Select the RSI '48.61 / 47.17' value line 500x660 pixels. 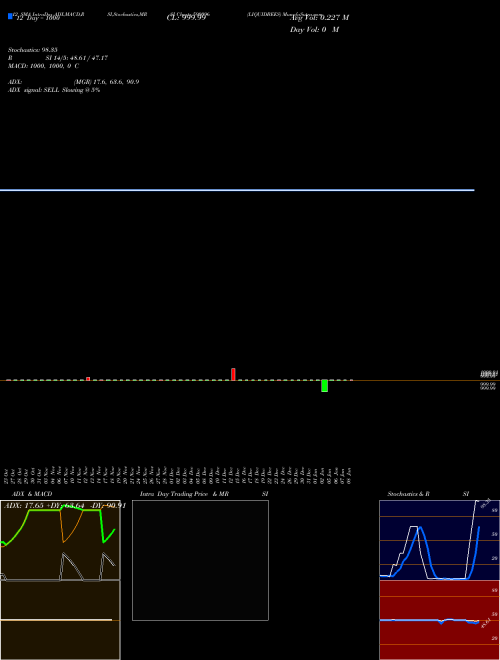coord(58,58)
